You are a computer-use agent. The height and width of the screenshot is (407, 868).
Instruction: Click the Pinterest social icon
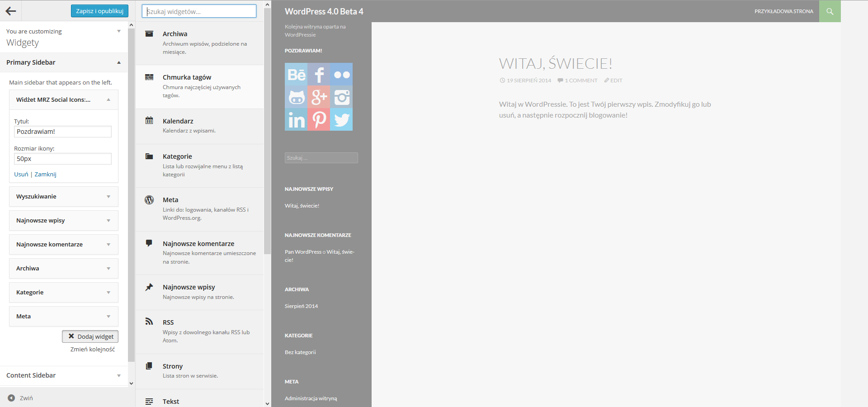tap(319, 119)
